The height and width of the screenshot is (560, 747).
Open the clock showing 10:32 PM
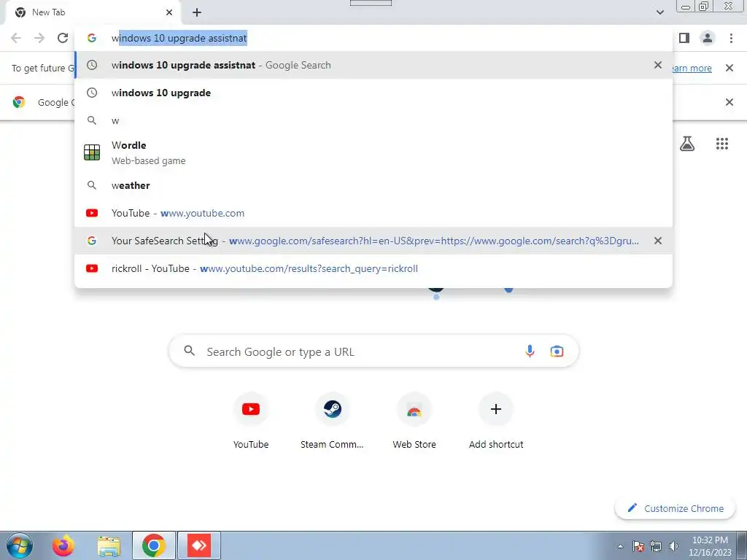tap(710, 546)
